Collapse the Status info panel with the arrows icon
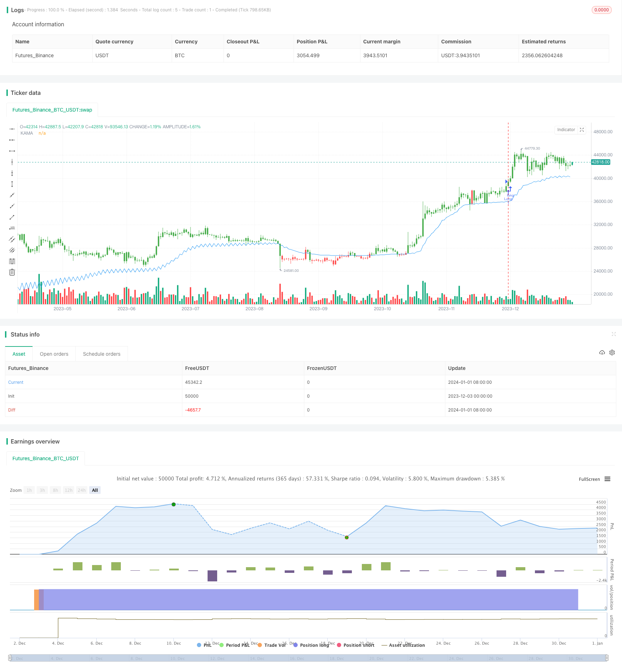This screenshot has width=622, height=672. click(x=613, y=334)
